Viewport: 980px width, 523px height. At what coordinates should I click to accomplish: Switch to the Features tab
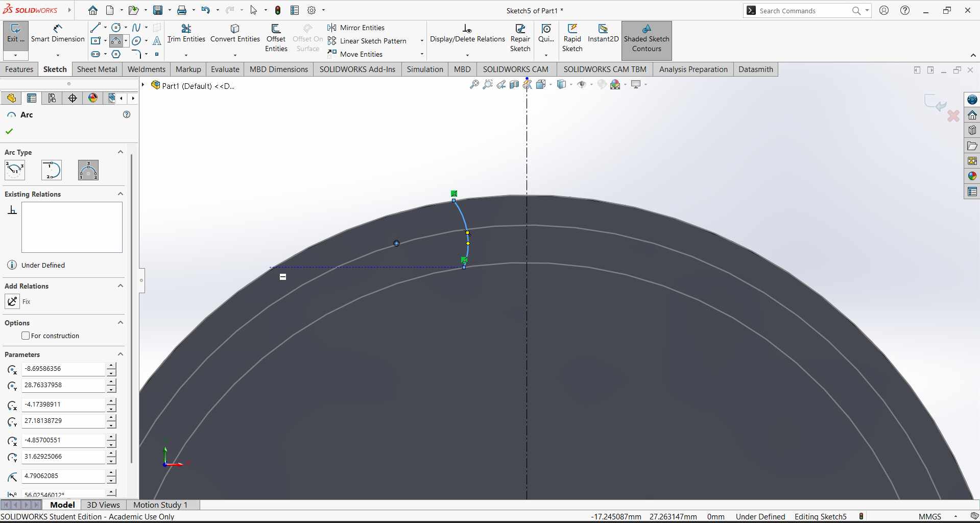click(19, 69)
